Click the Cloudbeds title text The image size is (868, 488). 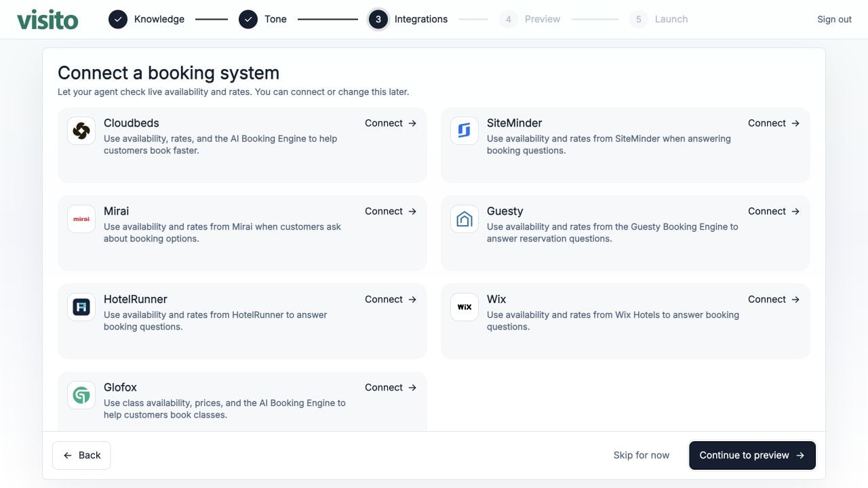click(x=132, y=123)
